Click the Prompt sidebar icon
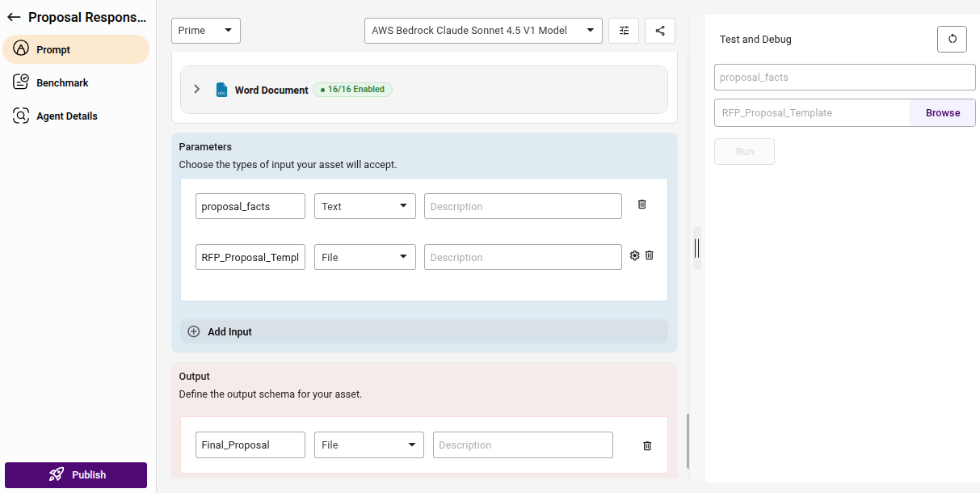Image resolution: width=980 pixels, height=493 pixels. pos(22,48)
